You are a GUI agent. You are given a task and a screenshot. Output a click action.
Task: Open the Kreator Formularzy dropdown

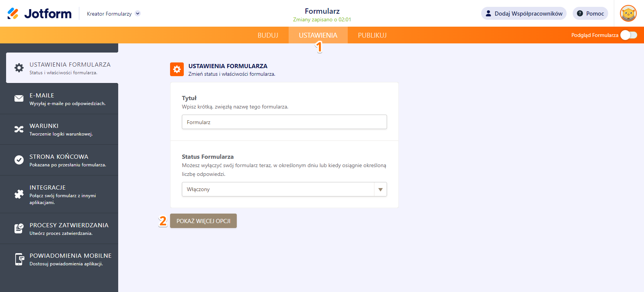pyautogui.click(x=112, y=13)
